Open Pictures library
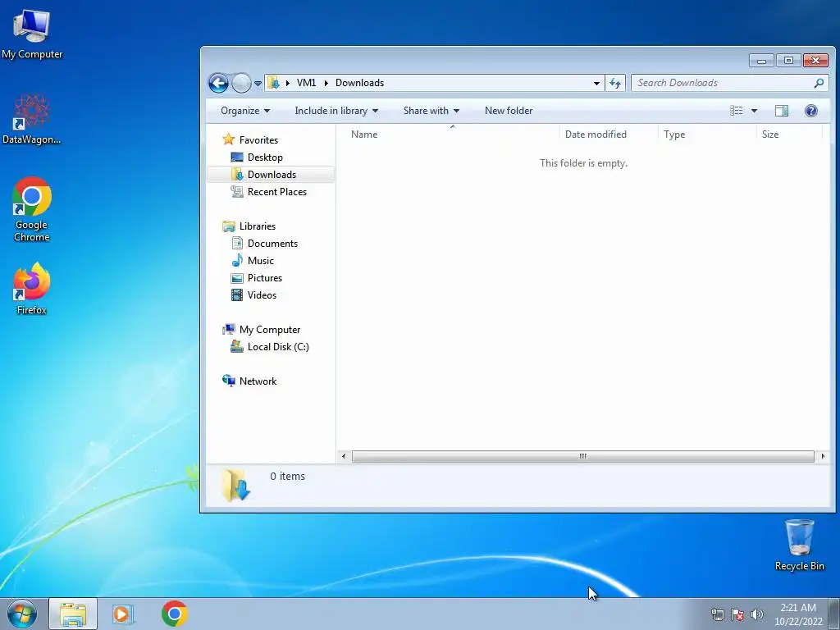Screen dimensions: 840x630 tap(265, 278)
